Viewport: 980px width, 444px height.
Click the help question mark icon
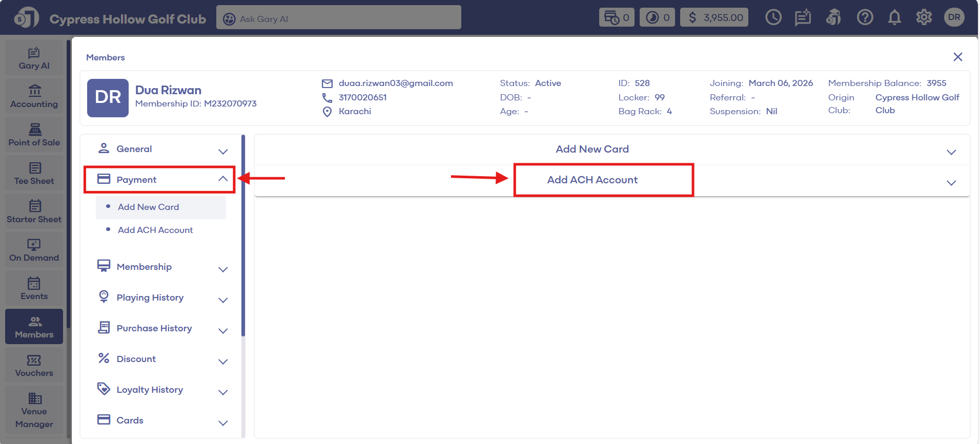(865, 18)
